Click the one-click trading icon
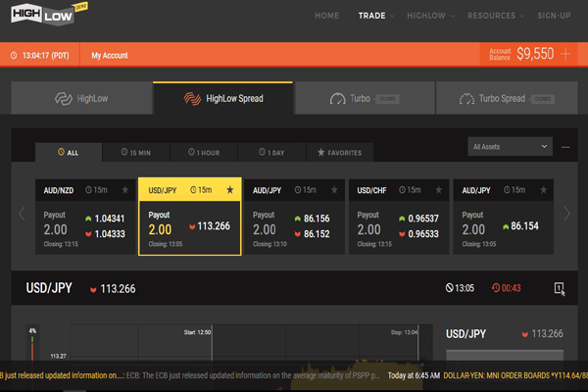 tap(560, 288)
